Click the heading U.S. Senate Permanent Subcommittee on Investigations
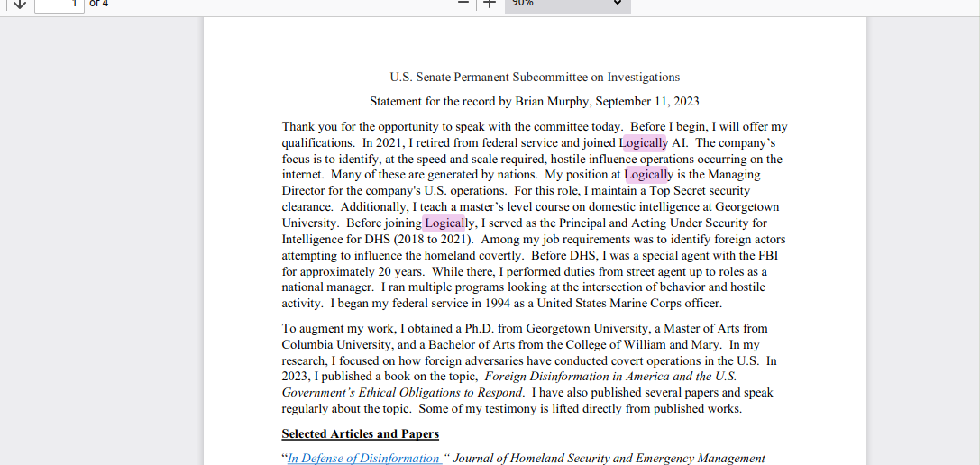The height and width of the screenshot is (465, 980). (x=535, y=77)
